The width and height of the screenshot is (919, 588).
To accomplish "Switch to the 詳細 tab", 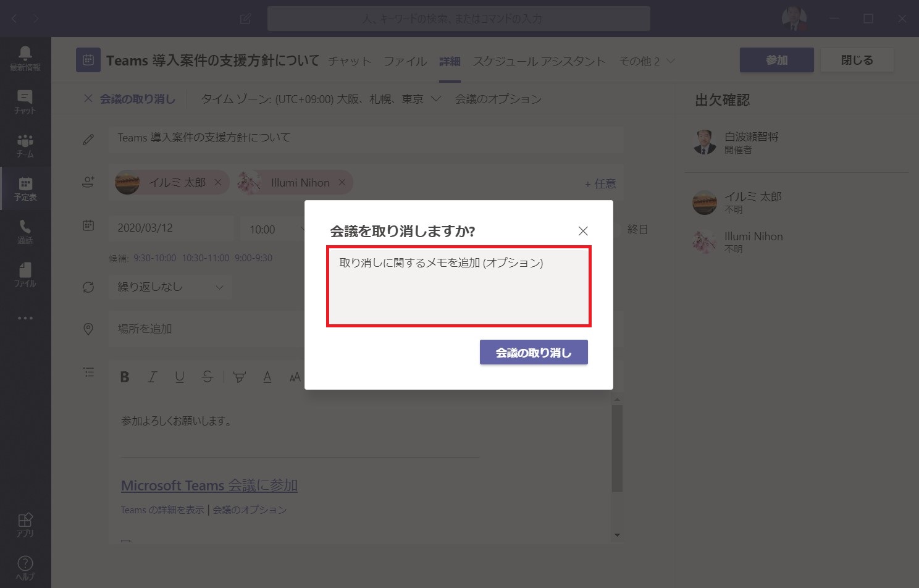I will [450, 61].
